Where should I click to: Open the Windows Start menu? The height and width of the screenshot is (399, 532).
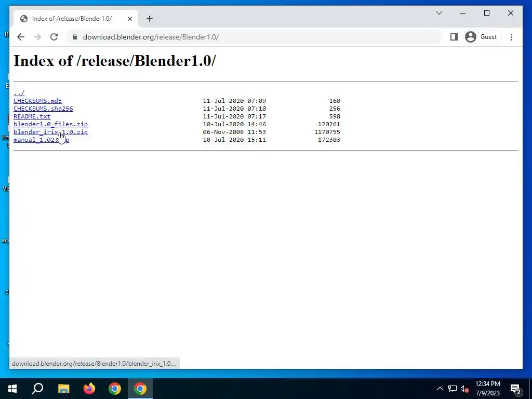[x=12, y=389]
